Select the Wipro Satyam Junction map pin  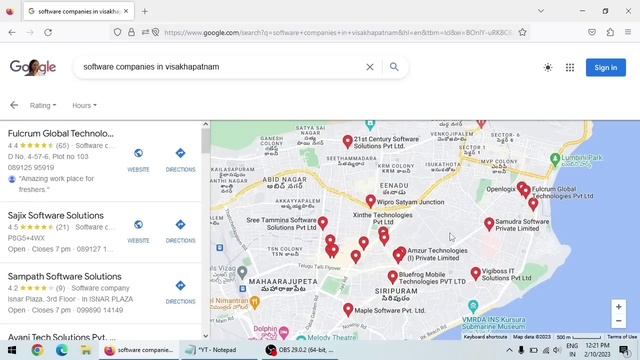click(370, 200)
